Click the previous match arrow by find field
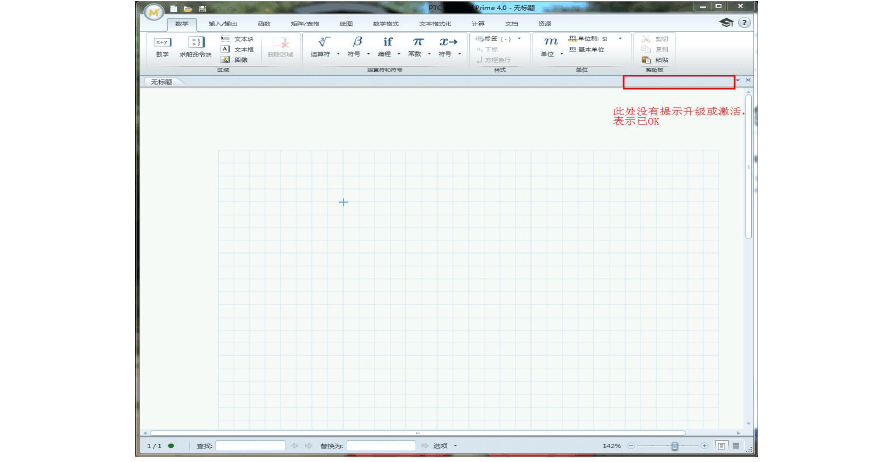The width and height of the screenshot is (892, 462). [295, 446]
